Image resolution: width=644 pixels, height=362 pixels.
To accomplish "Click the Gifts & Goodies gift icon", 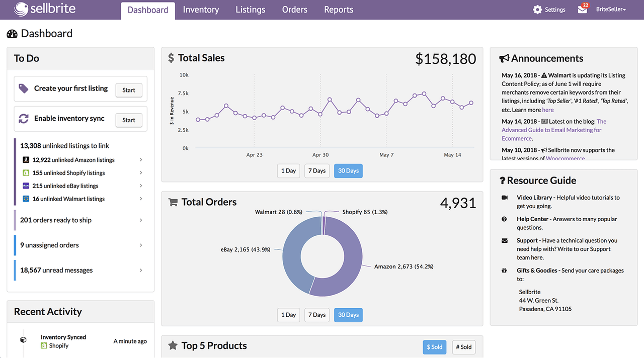I will (x=504, y=270).
